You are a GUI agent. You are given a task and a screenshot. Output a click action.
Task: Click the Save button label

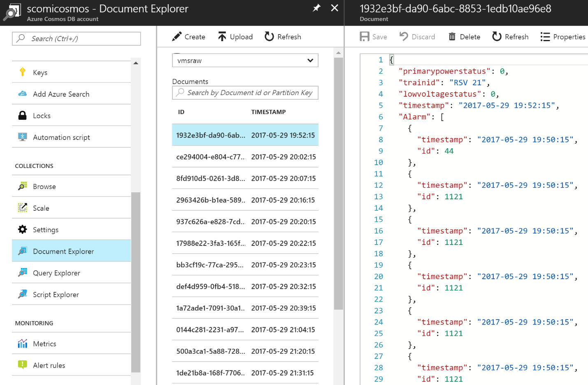click(379, 37)
